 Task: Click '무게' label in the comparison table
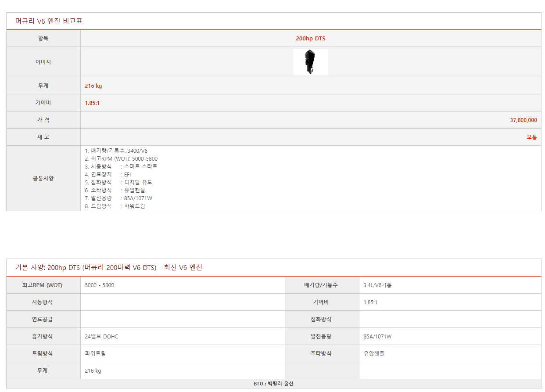tap(43, 86)
